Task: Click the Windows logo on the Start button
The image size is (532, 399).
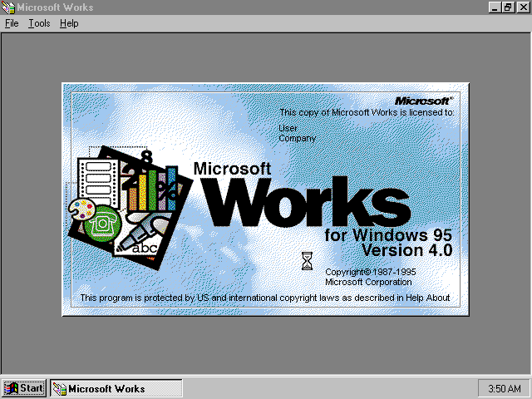Action: click(x=12, y=388)
